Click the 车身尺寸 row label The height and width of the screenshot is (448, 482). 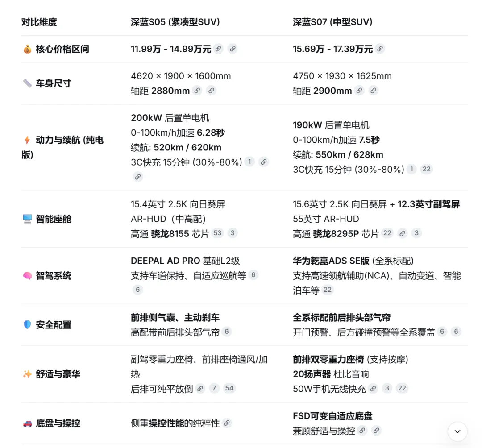pyautogui.click(x=54, y=83)
